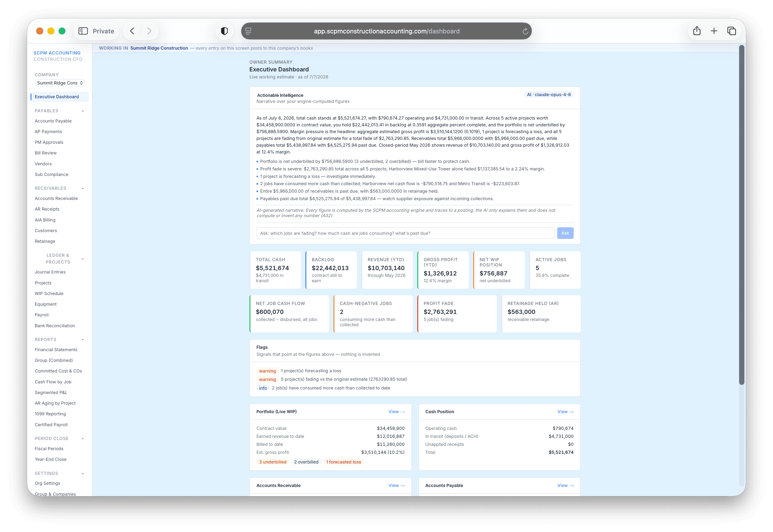773x532 pixels.
Task: Open AR Receipts in sidebar
Action: [x=47, y=209]
